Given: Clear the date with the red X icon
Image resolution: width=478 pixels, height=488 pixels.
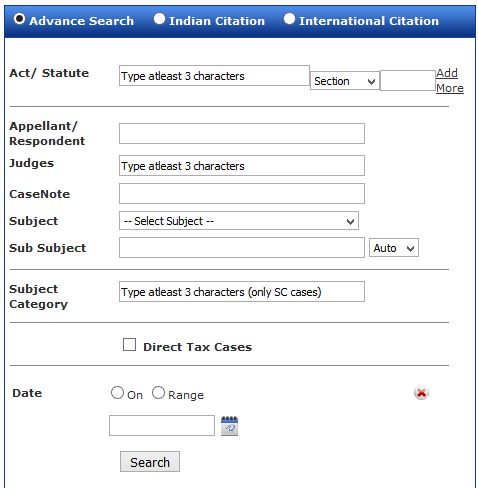Looking at the screenshot, I should pos(421,393).
